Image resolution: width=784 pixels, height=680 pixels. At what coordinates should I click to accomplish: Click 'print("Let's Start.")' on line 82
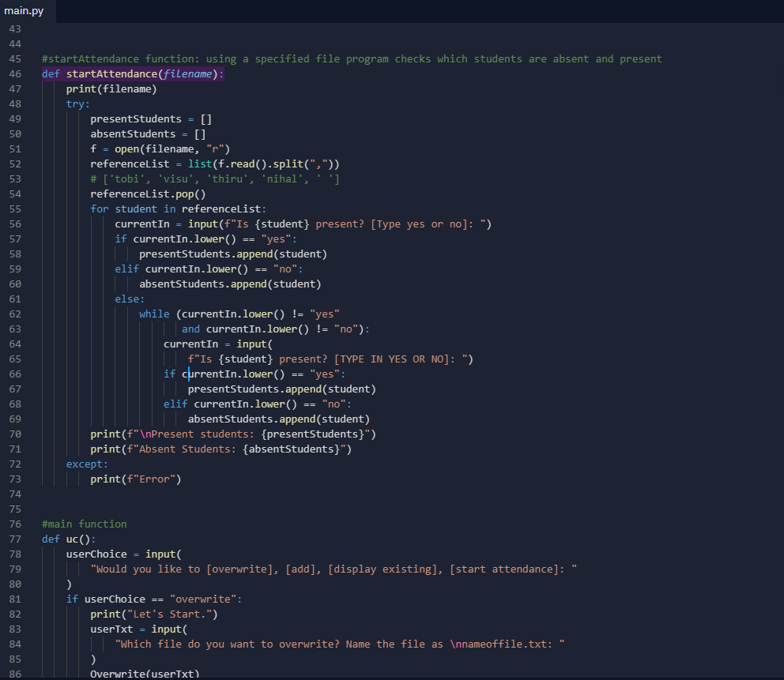pyautogui.click(x=154, y=614)
